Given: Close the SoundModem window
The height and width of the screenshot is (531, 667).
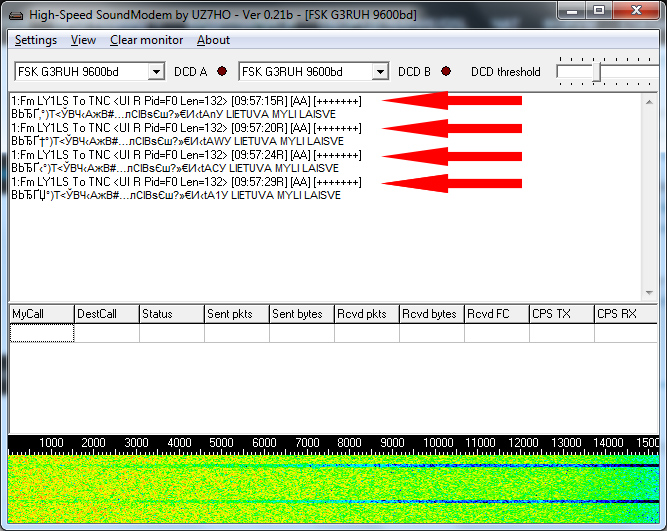Looking at the screenshot, I should pos(636,10).
